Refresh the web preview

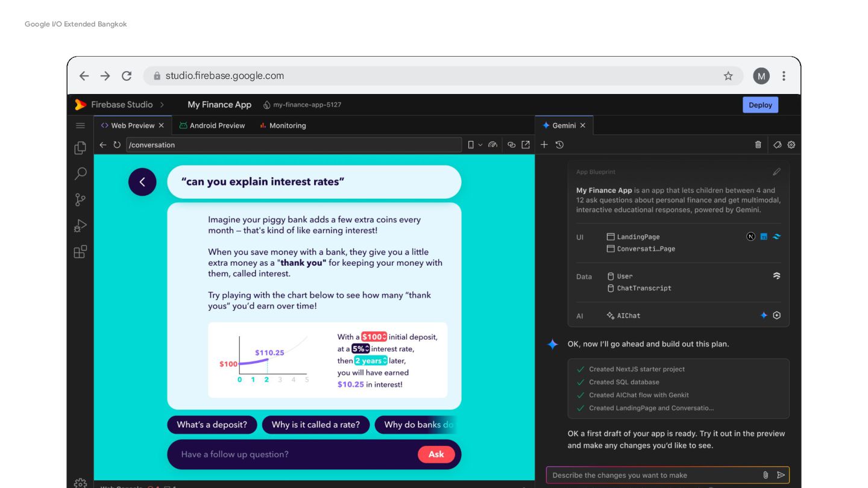click(x=117, y=145)
